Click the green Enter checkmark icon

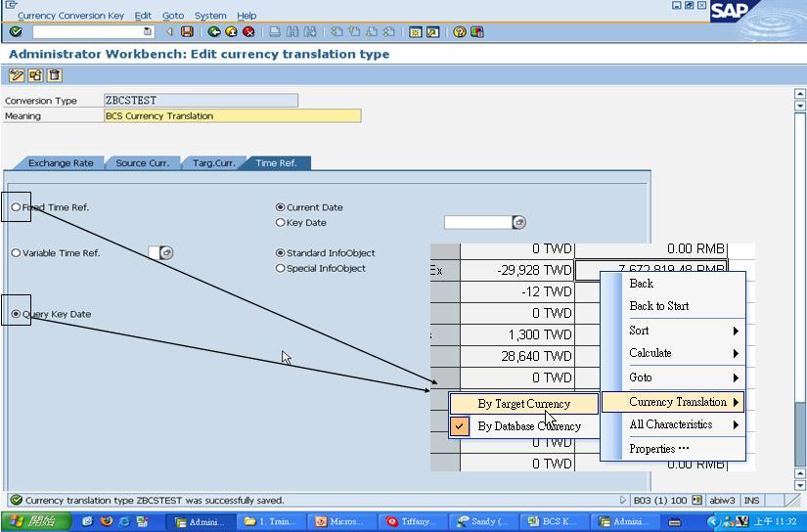(16, 32)
